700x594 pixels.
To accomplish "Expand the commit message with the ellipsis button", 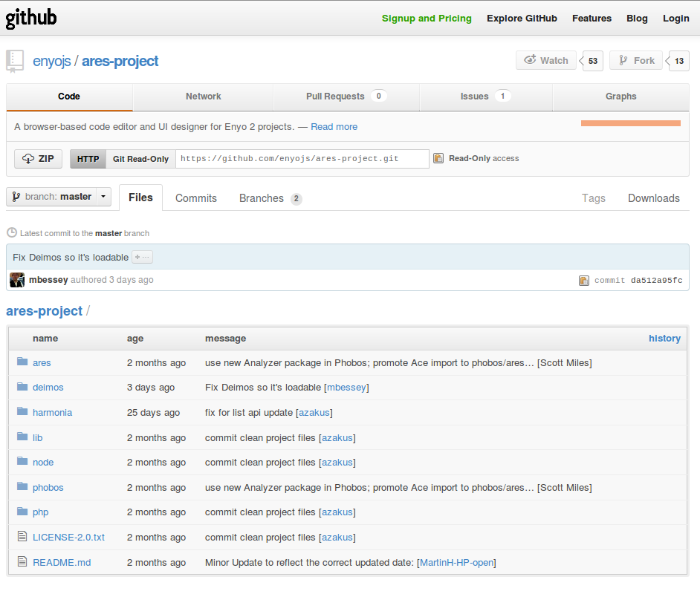I will point(143,258).
